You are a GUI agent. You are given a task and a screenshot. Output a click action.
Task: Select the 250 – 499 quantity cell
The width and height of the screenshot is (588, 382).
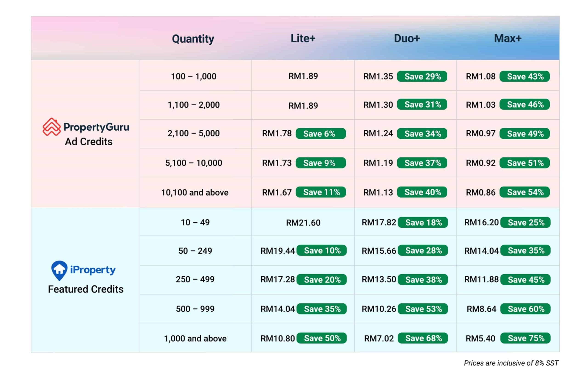195,279
